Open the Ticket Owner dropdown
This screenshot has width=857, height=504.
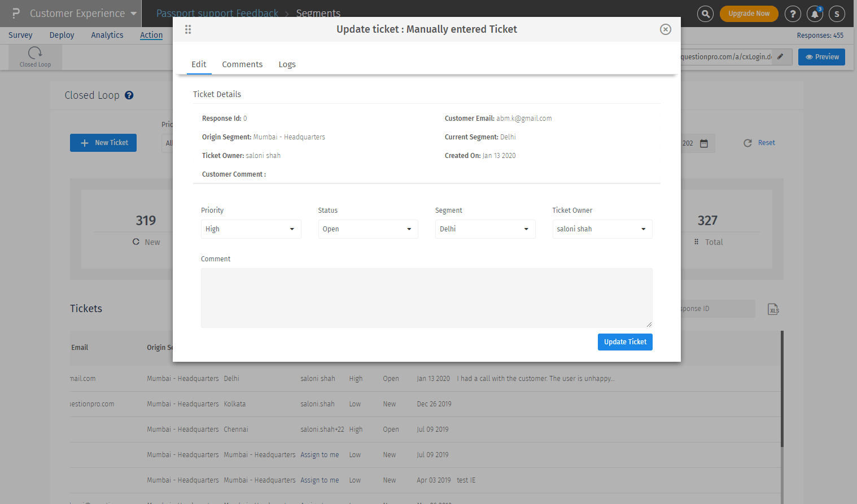click(x=602, y=229)
